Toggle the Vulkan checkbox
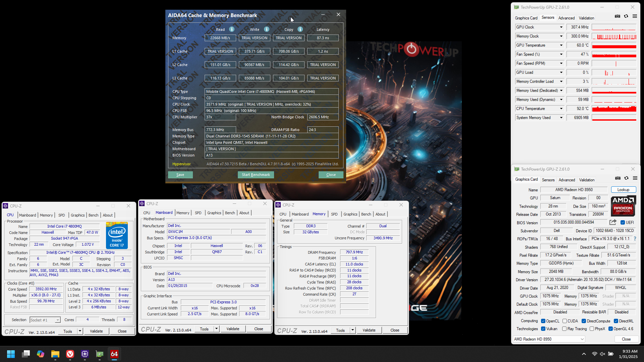The image size is (644, 362). click(x=543, y=329)
